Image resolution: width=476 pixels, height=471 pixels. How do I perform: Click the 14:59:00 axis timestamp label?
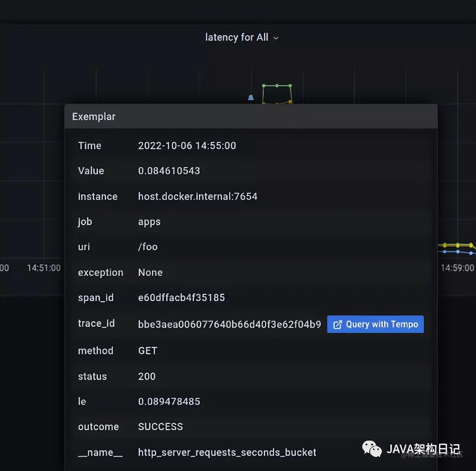[x=457, y=268]
